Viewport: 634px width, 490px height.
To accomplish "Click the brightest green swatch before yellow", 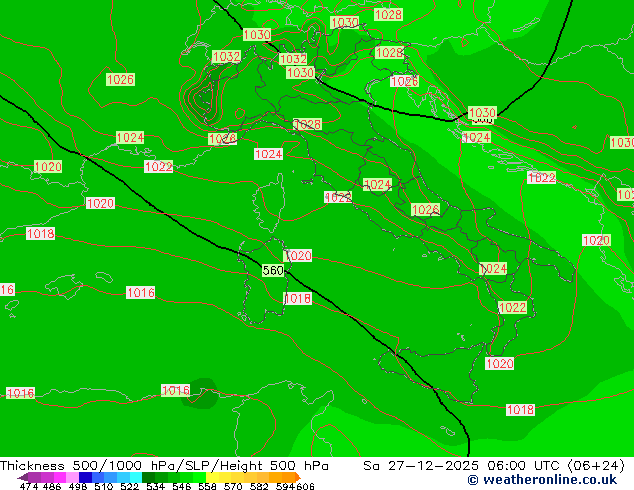I will [x=200, y=477].
